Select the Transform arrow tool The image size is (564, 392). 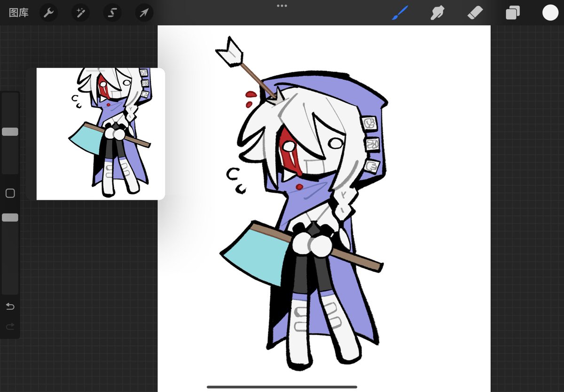click(x=144, y=13)
